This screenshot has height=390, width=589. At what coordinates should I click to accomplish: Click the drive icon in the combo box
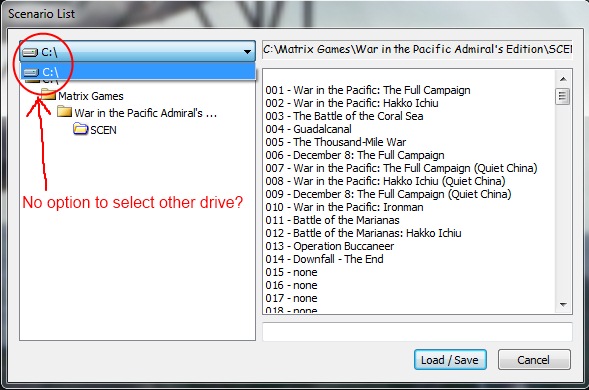pyautogui.click(x=30, y=52)
